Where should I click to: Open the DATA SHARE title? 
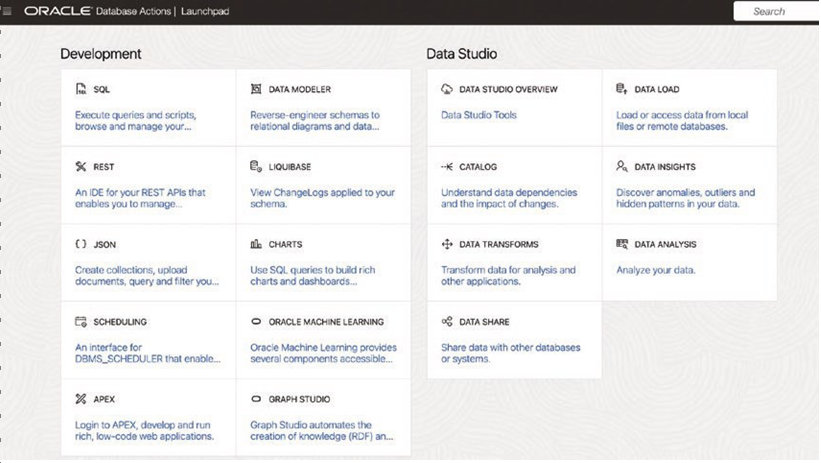coord(484,322)
